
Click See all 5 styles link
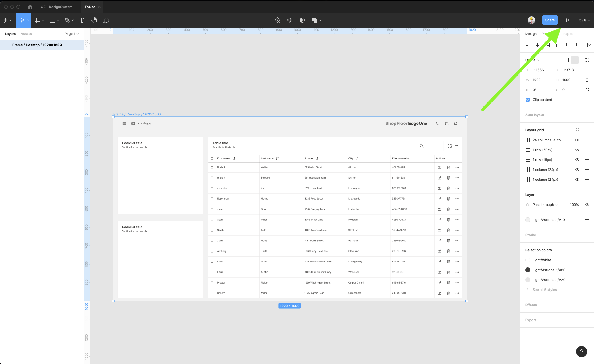pyautogui.click(x=544, y=290)
